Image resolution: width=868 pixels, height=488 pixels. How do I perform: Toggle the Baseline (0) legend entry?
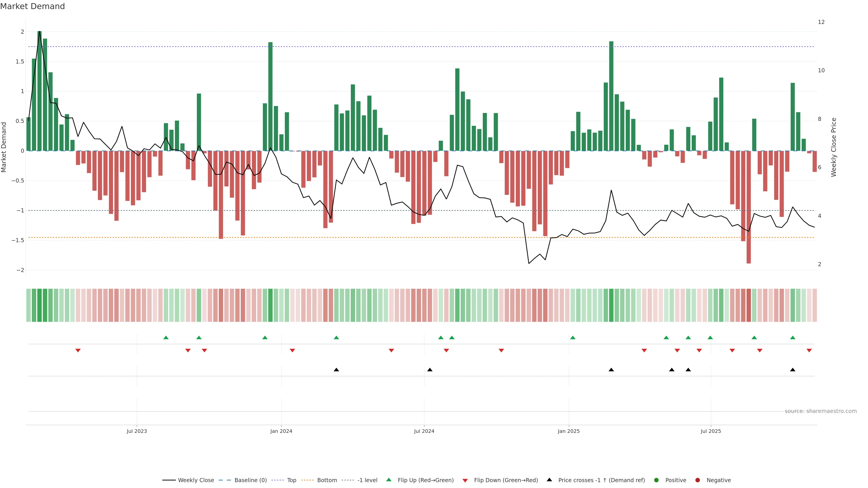coord(250,480)
